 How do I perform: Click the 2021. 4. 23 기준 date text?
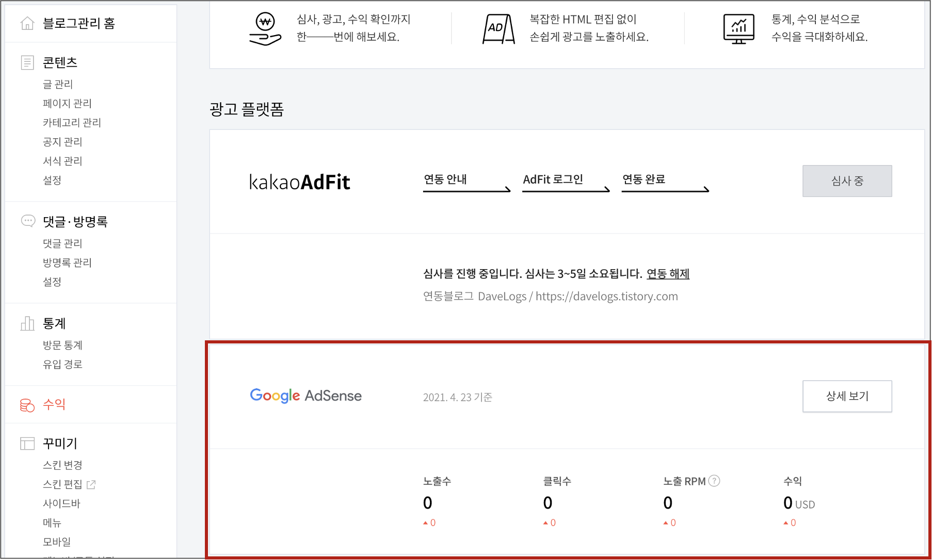[x=458, y=397]
